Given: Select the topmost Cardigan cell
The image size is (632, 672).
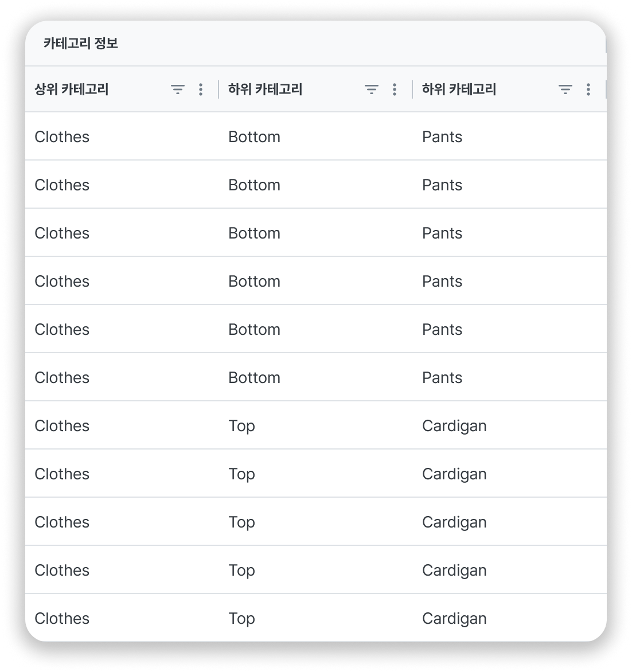Looking at the screenshot, I should pos(454,426).
